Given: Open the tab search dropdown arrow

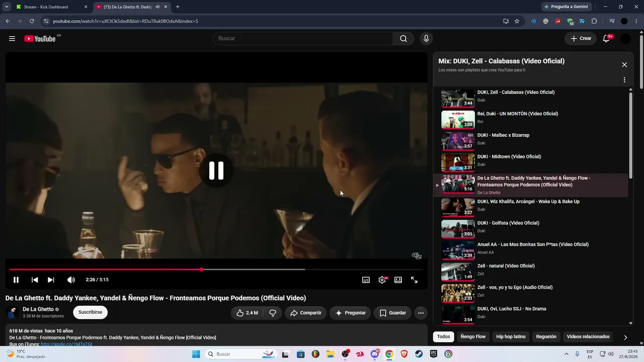Looking at the screenshot, I should click(x=7, y=7).
